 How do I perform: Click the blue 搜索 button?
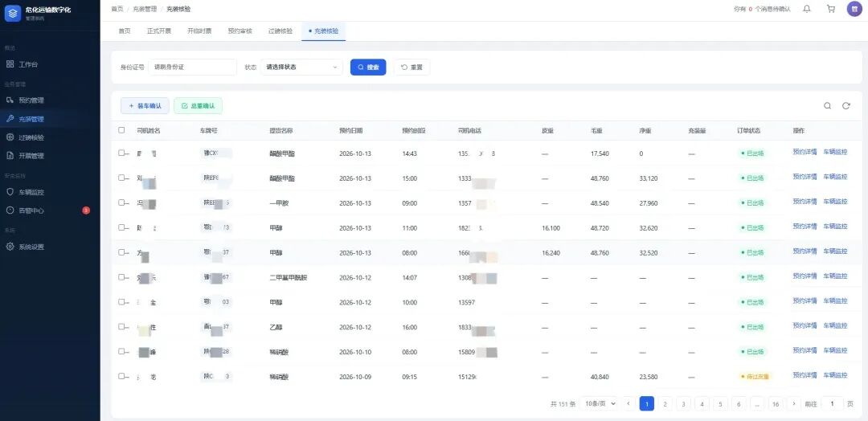point(368,67)
